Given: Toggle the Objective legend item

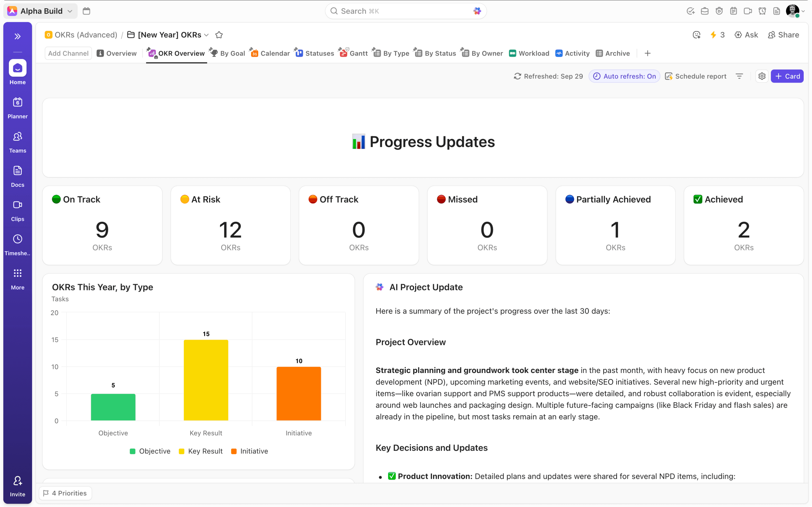Looking at the screenshot, I should [150, 451].
